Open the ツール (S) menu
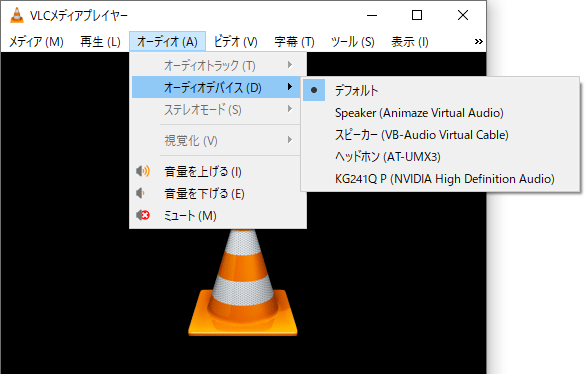Viewport: 586px width, 374px height. (352, 41)
